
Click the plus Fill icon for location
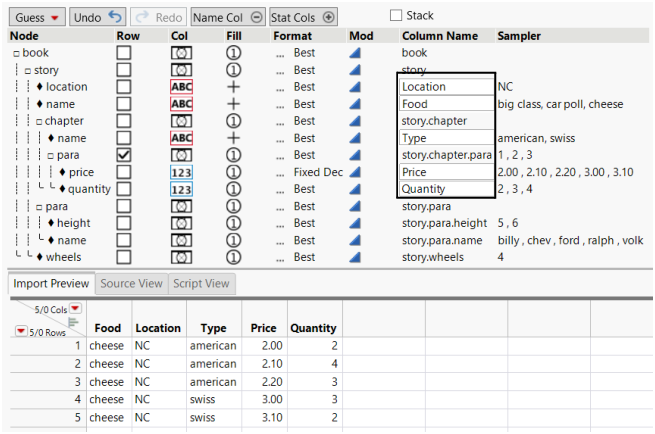(x=233, y=87)
